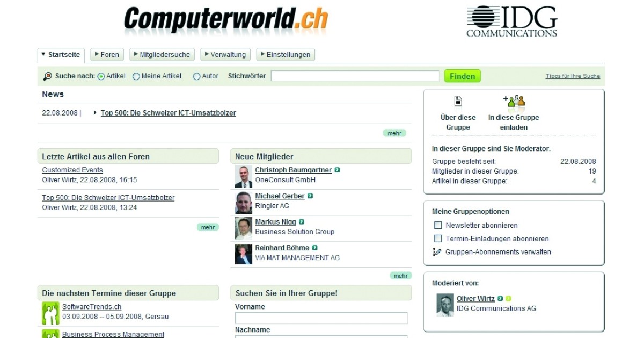
Task: Open the "Tipps für Ihre Suche" link
Action: click(x=572, y=76)
